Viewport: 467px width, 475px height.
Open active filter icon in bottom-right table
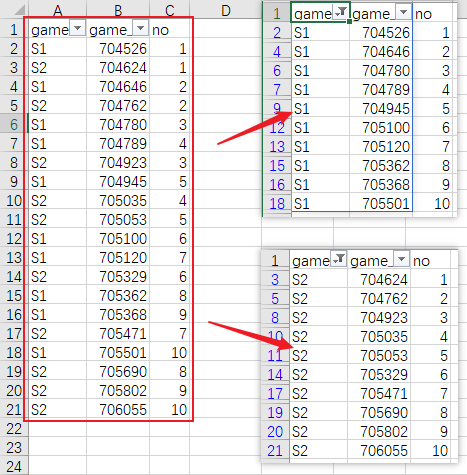pos(339,259)
